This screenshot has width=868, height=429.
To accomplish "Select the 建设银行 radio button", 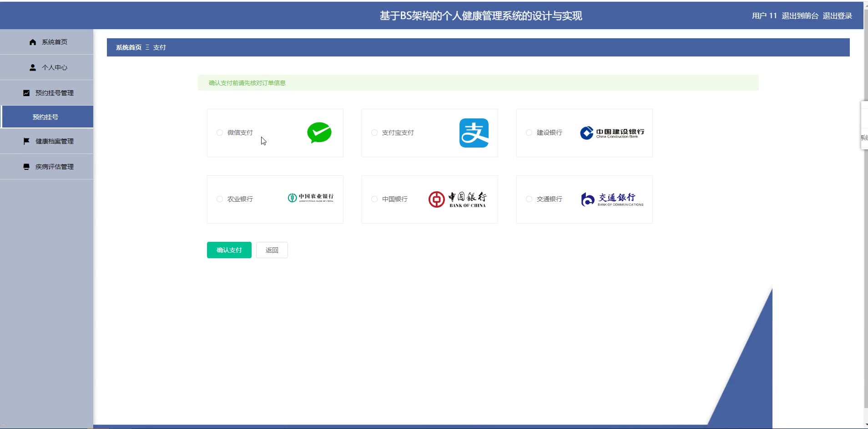I will [x=529, y=133].
